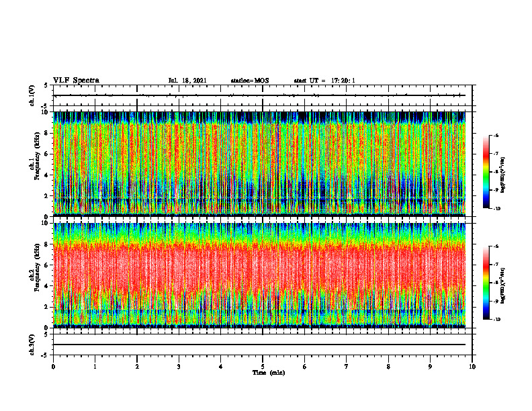Screen dimensions: 532x411
Task: Click the ch.2 spectrogram panel
Action: pos(259,275)
